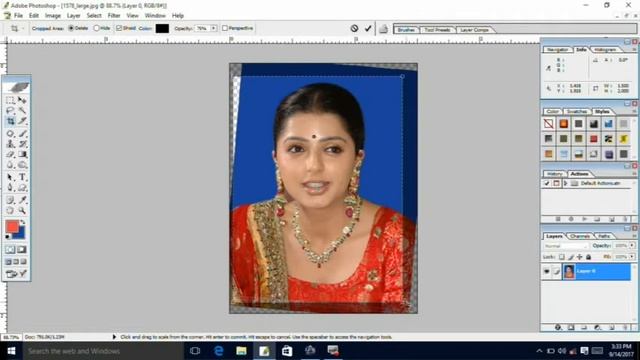
Task: Add layer style at Layers panel bottom
Action: pyautogui.click(x=558, y=327)
